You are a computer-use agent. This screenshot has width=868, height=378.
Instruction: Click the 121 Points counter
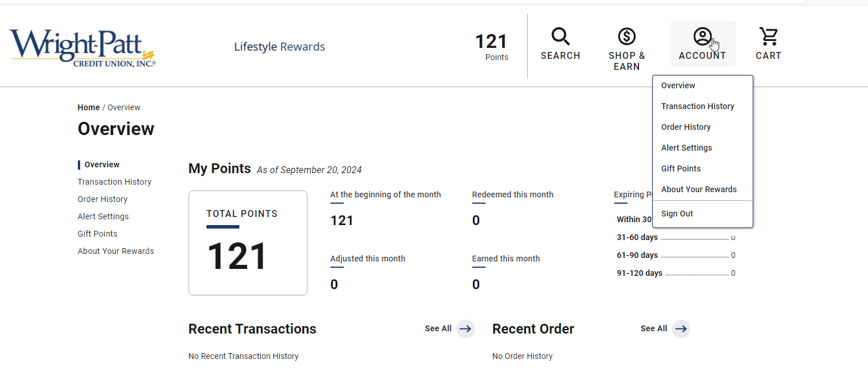click(x=491, y=46)
